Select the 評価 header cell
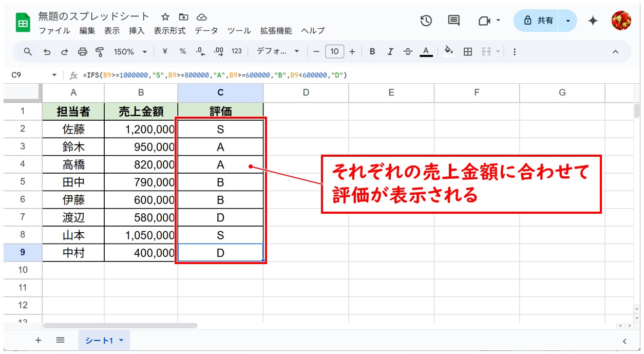This screenshot has width=644, height=354. tap(221, 111)
